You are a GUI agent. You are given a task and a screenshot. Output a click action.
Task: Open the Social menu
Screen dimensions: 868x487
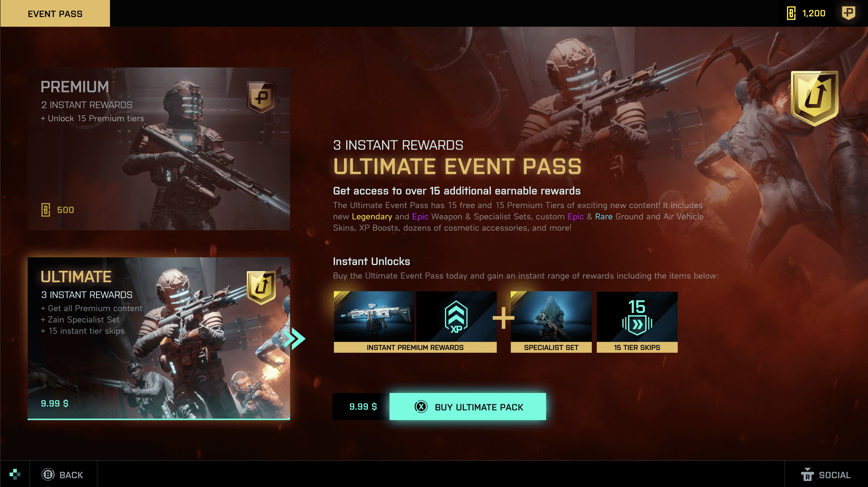tap(826, 475)
